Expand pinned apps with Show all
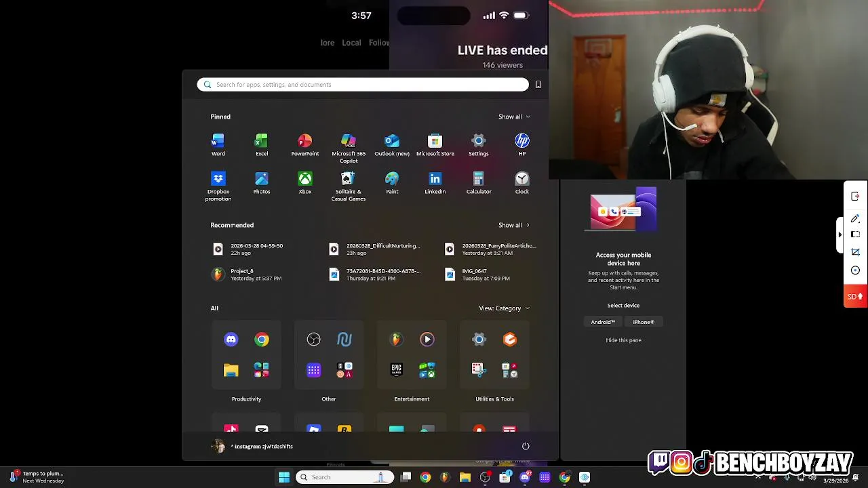The height and width of the screenshot is (488, 868). [x=514, y=117]
